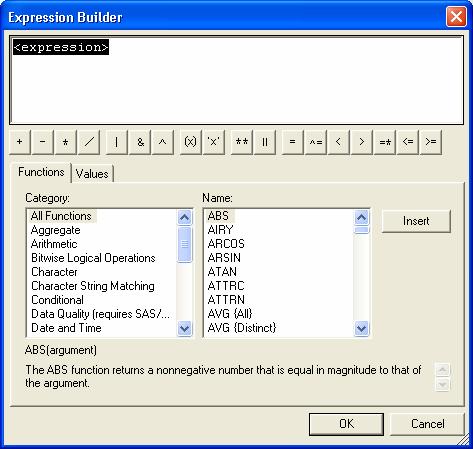The width and height of the screenshot is (473, 449).
Task: Insert the 'x' quoted string operator
Action: point(214,142)
